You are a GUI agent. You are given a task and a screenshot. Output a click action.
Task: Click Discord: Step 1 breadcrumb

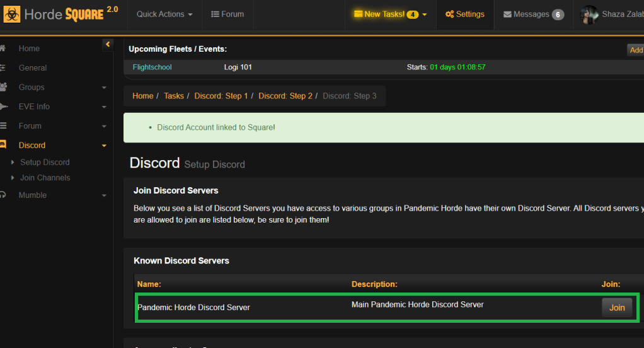tap(221, 96)
